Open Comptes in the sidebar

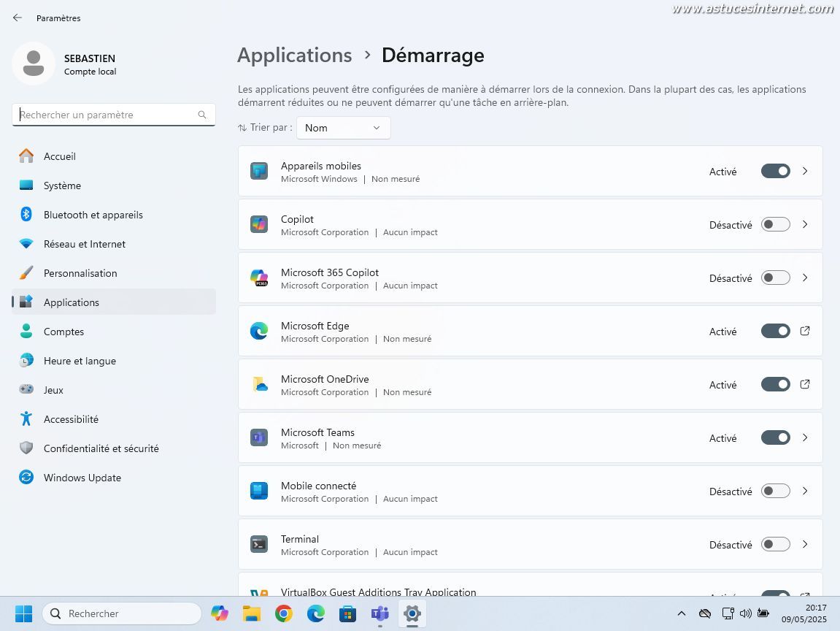(x=114, y=332)
